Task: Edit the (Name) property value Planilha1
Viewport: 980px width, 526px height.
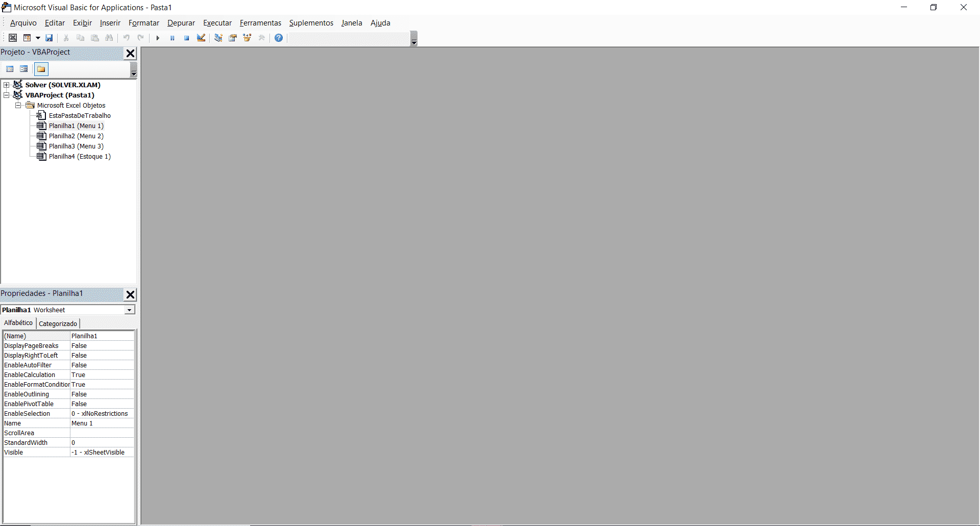Action: tap(102, 336)
